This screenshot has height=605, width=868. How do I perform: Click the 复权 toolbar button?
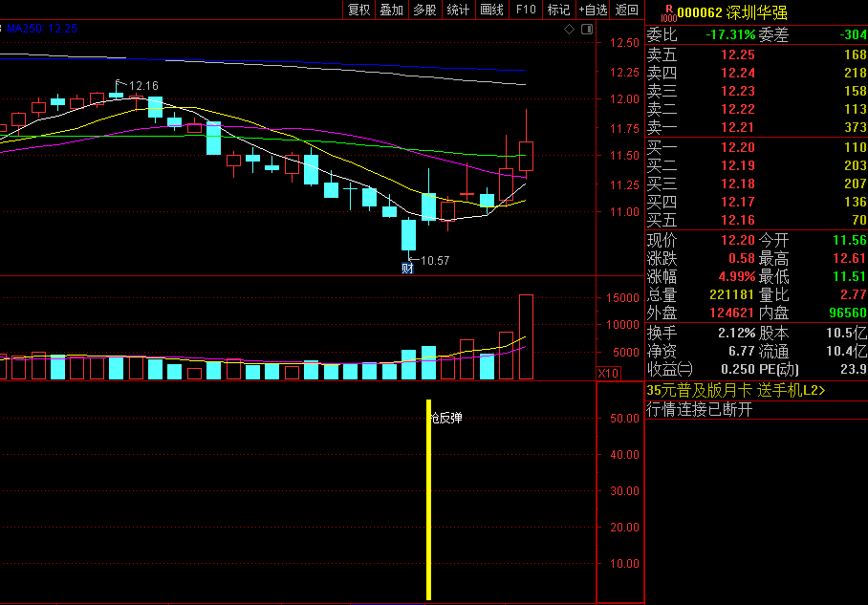358,10
